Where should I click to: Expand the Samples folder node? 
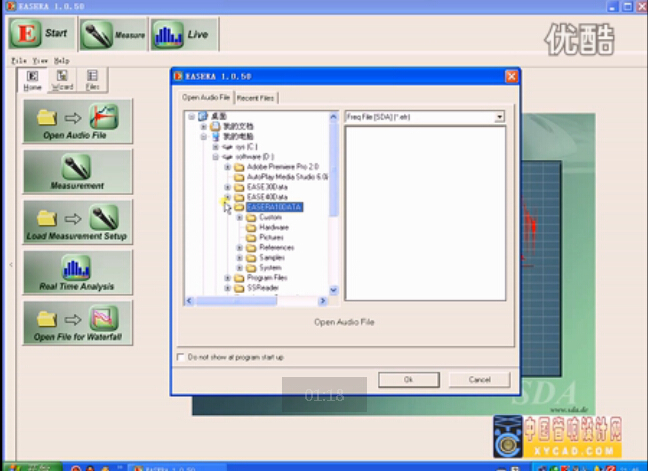click(239, 258)
